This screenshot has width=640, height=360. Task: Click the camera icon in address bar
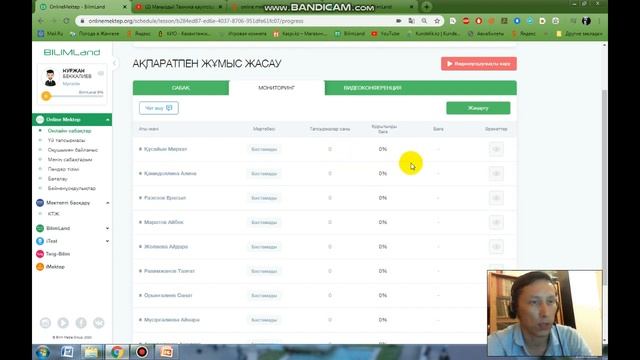click(398, 21)
